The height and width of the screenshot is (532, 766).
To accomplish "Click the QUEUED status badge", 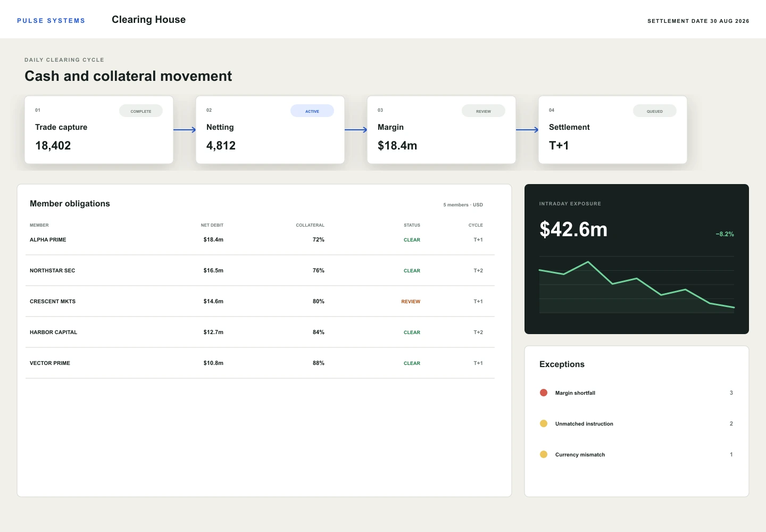I will [655, 111].
